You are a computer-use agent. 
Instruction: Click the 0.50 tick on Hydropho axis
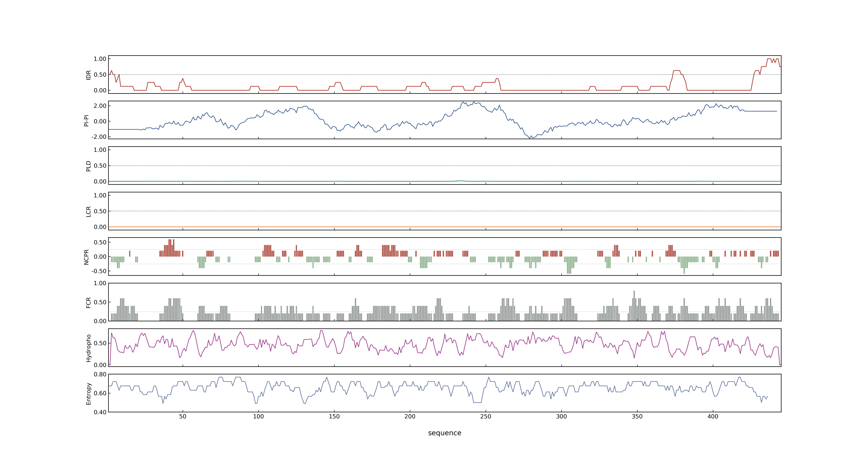(100, 343)
